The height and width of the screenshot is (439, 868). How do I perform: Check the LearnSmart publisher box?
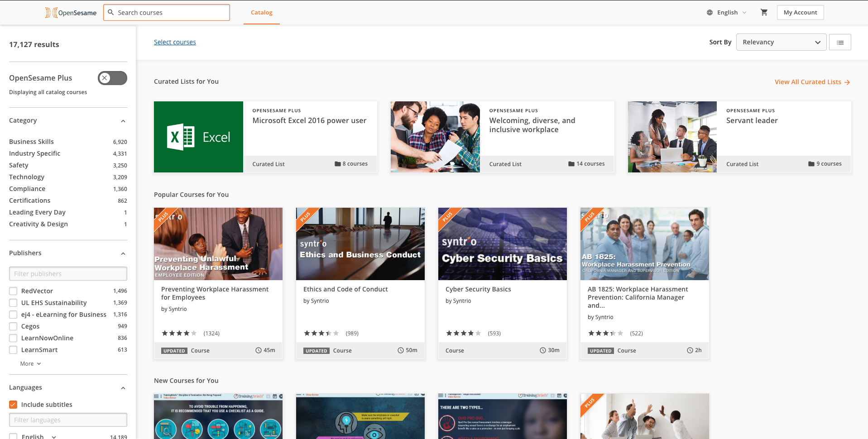(x=13, y=350)
